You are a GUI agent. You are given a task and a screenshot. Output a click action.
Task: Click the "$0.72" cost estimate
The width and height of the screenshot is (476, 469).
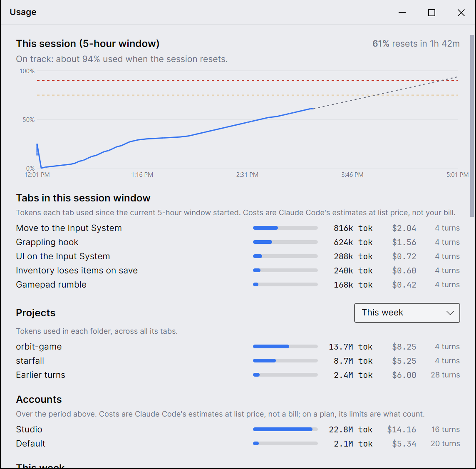point(404,256)
